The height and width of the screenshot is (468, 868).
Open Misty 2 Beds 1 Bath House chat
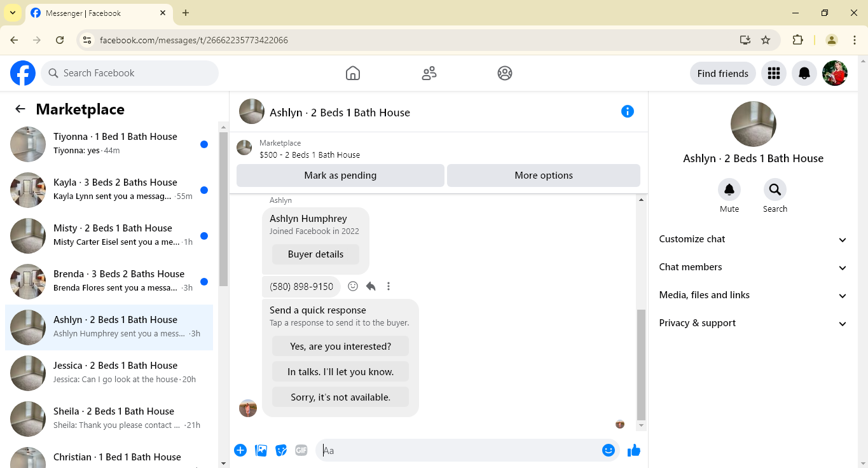click(x=109, y=236)
